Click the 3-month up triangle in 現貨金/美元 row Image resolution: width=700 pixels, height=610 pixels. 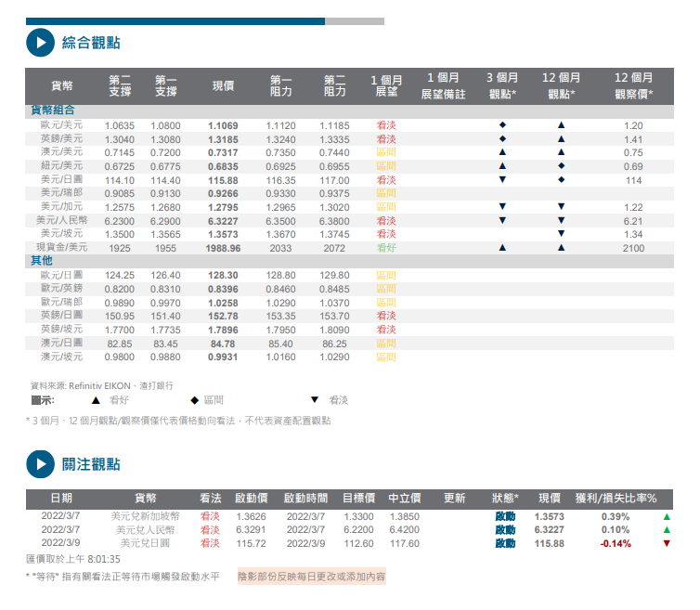coord(502,247)
